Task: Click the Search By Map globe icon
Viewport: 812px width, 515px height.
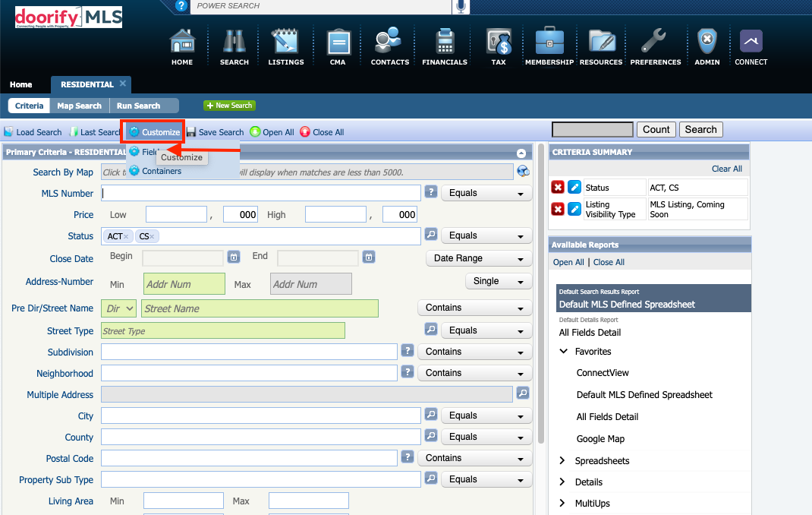Action: 523,172
